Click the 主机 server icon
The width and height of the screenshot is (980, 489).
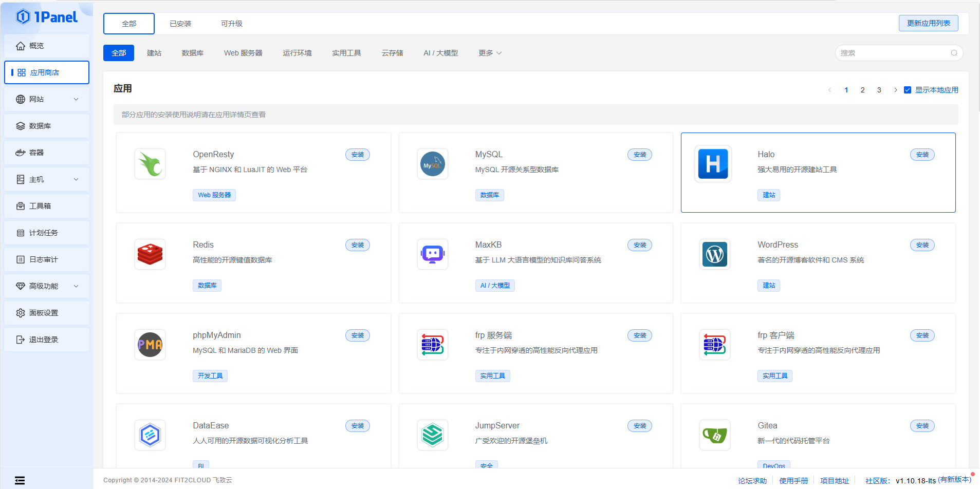[x=21, y=179]
